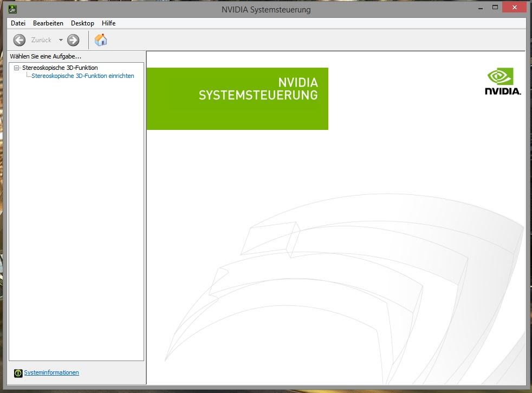Open Stereoskopische 3D-Funktion einrichten
The width and height of the screenshot is (532, 393).
[x=83, y=76]
